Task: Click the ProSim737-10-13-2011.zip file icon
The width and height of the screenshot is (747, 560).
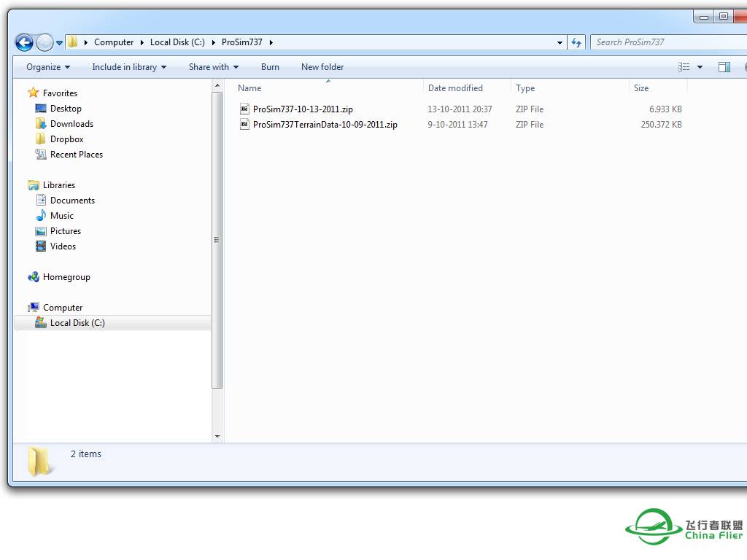Action: tap(245, 109)
